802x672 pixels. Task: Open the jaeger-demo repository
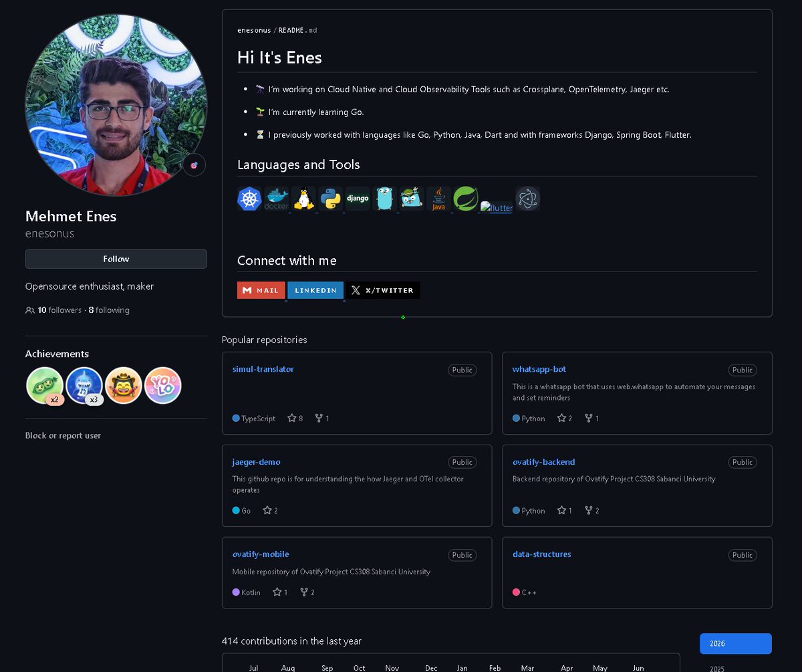pos(257,462)
